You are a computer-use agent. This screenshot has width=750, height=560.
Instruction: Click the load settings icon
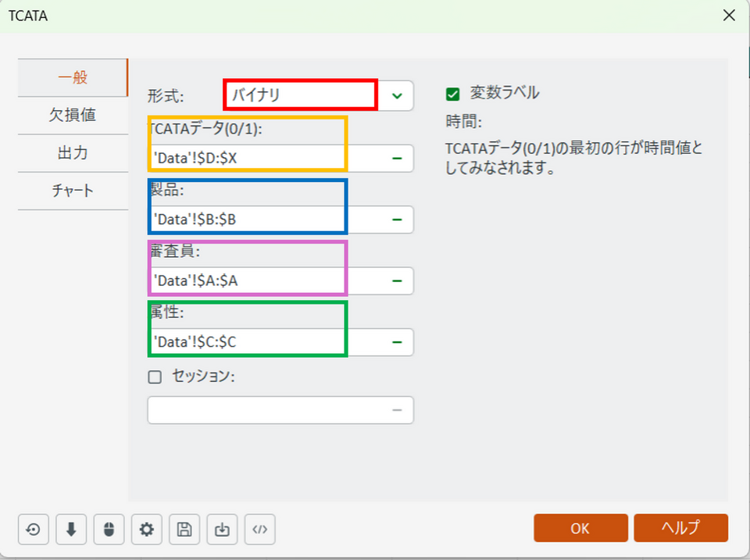(223, 530)
